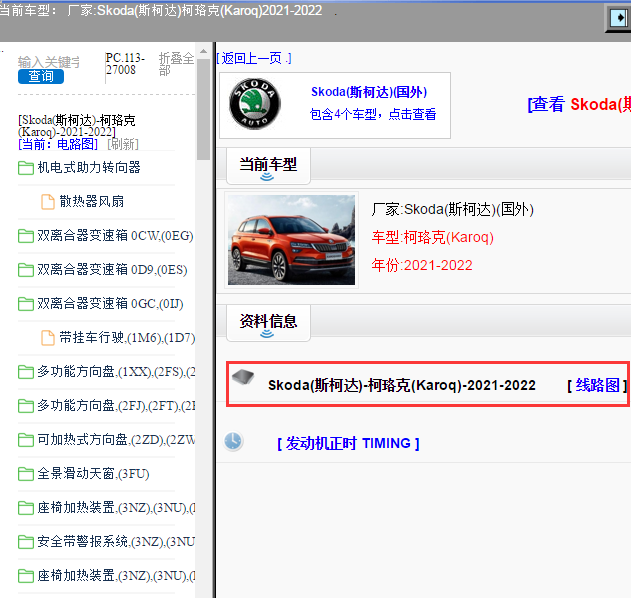Click 包含4个车型，点击查看 link
The width and height of the screenshot is (631, 598).
(373, 114)
